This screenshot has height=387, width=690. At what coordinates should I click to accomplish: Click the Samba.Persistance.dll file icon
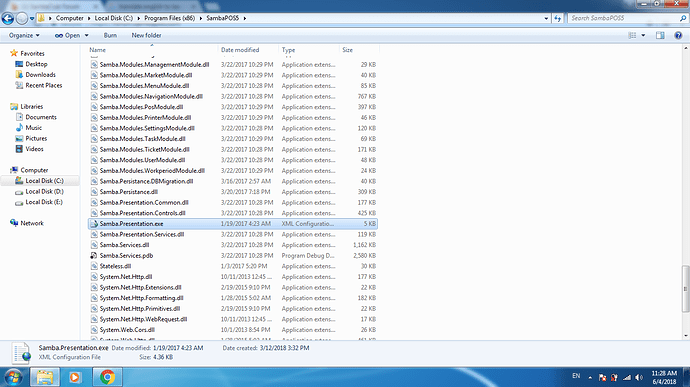(94, 192)
